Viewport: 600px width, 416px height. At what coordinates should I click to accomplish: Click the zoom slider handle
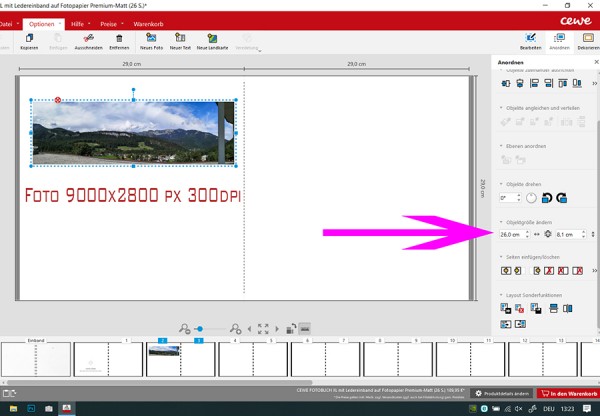click(x=200, y=328)
